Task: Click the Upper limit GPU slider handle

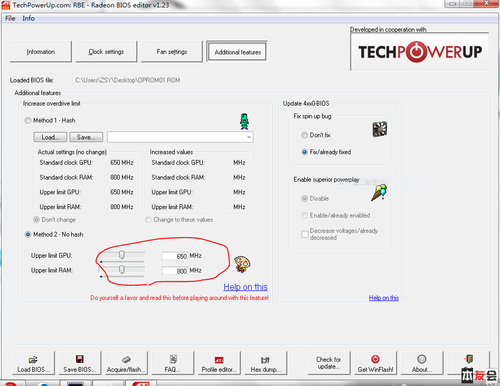Action: 122,255
